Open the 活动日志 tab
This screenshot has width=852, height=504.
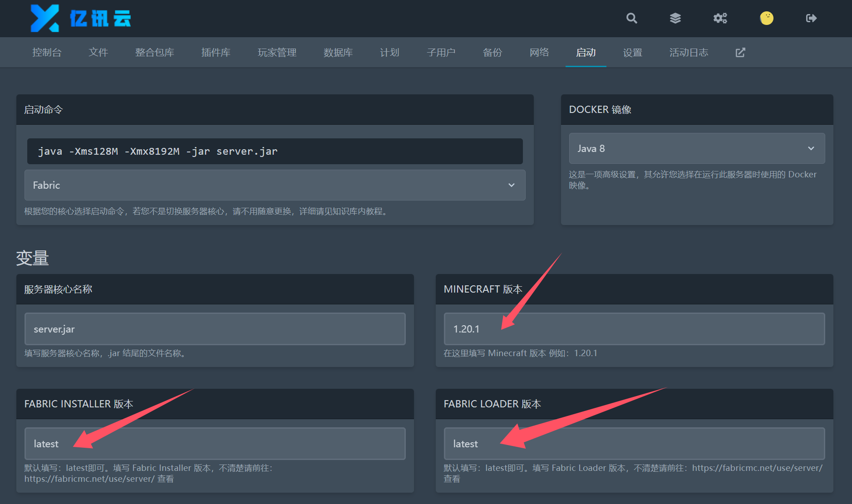(689, 53)
